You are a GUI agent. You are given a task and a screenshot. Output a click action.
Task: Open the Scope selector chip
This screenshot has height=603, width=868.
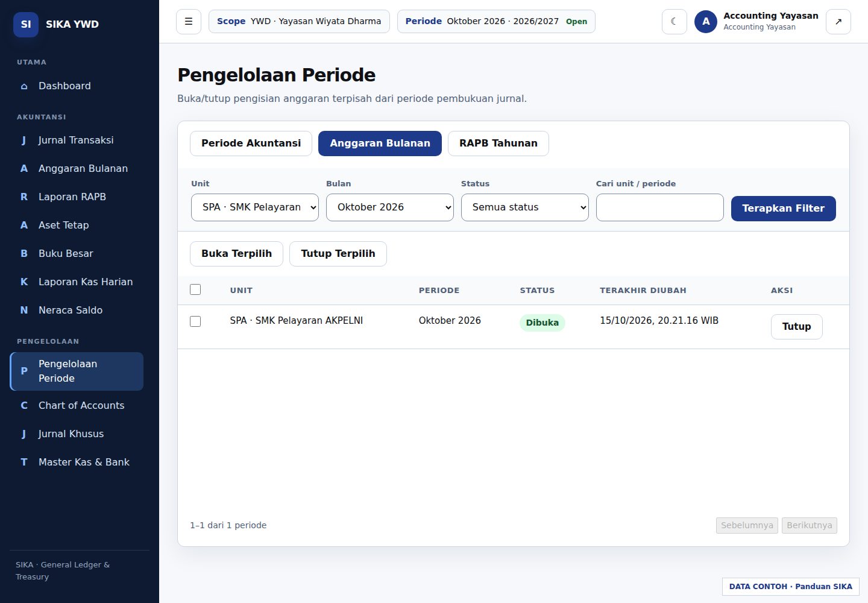[x=299, y=22]
